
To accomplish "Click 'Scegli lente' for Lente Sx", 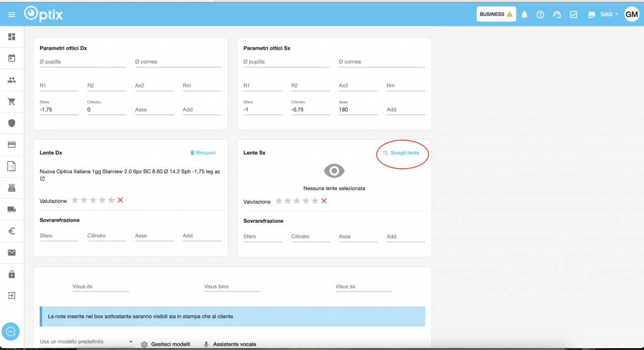I will tap(402, 153).
